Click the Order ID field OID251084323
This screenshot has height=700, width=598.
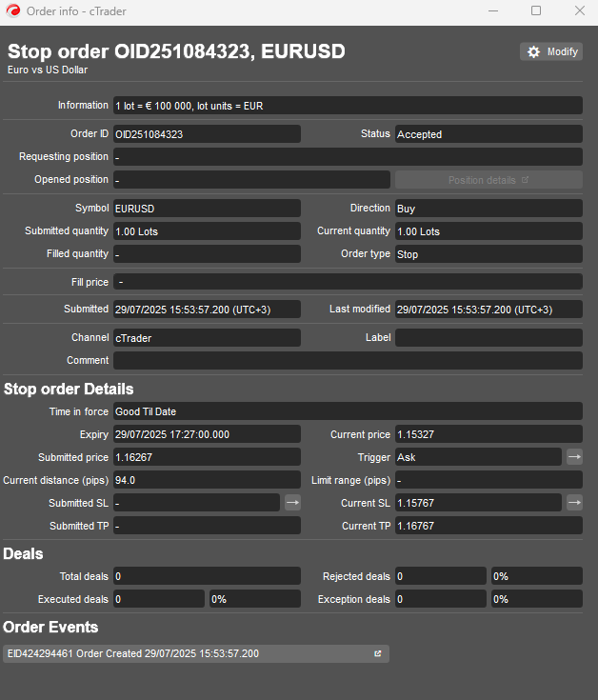tap(207, 134)
